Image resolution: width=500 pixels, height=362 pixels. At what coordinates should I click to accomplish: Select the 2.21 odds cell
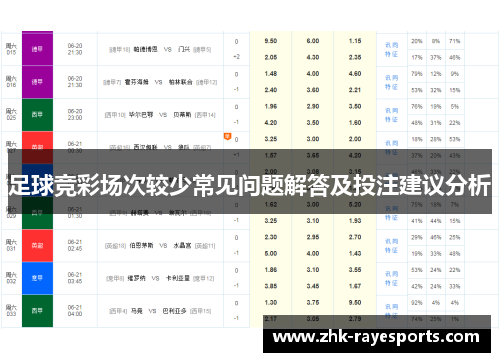tap(355, 90)
